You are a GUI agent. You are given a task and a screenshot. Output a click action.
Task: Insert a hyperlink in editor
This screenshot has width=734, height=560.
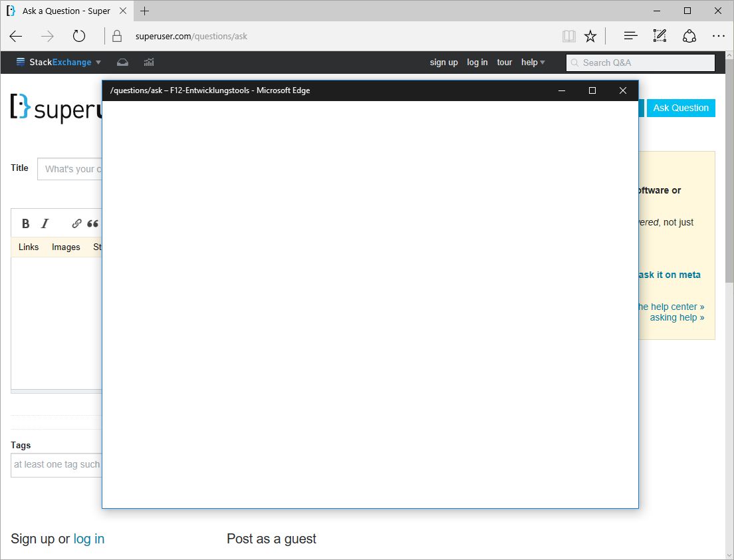tap(76, 224)
